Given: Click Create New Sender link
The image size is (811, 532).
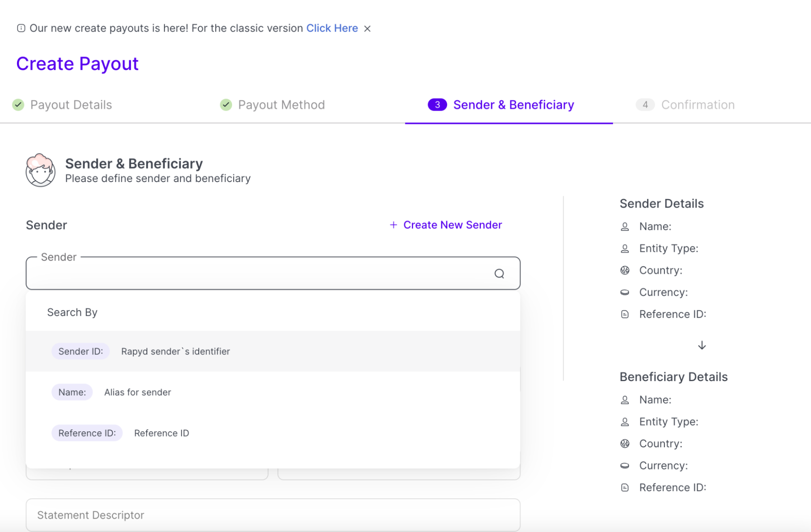Looking at the screenshot, I should (452, 225).
